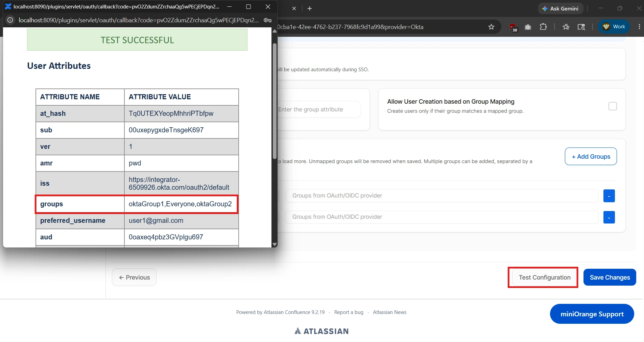644x342 pixels.
Task: Open the Chrome three-dot menu
Action: click(639, 27)
